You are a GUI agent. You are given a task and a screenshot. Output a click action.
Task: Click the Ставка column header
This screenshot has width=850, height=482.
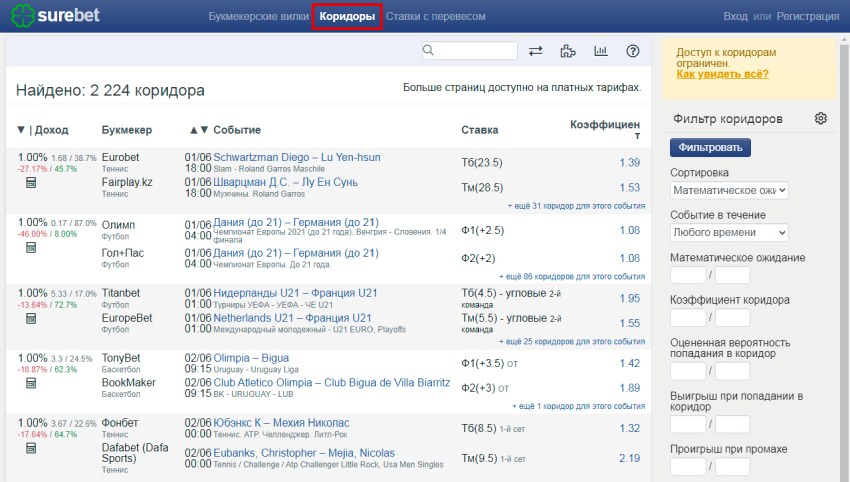pos(480,130)
